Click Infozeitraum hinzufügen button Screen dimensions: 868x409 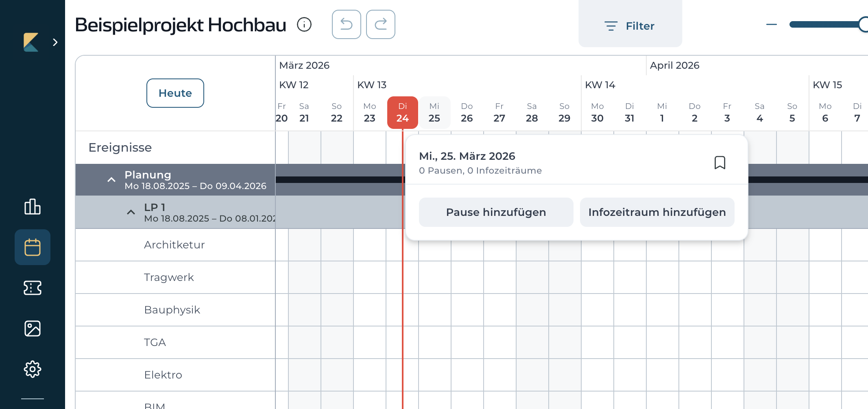point(657,212)
